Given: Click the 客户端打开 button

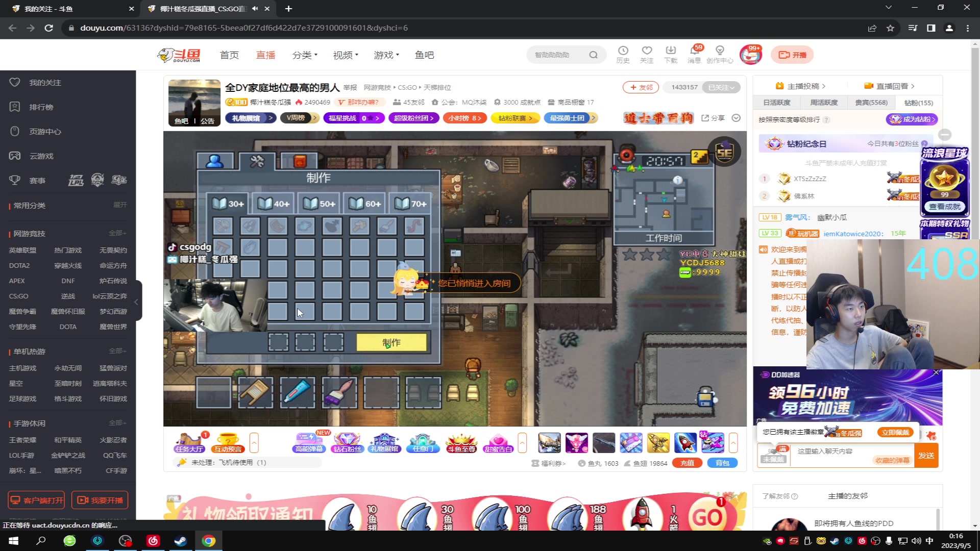Looking at the screenshot, I should pyautogui.click(x=36, y=500).
